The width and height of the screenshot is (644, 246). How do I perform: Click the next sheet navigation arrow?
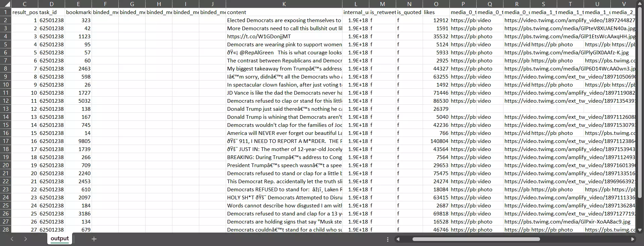[x=25, y=239]
